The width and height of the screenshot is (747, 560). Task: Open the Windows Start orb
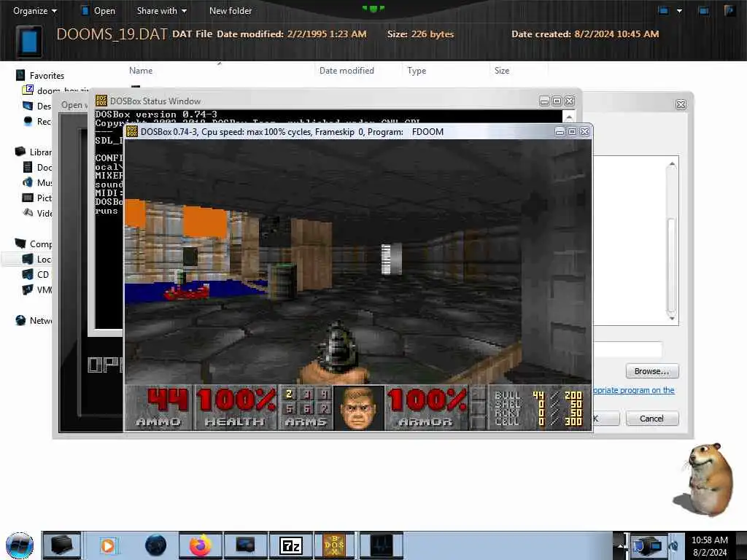click(20, 545)
